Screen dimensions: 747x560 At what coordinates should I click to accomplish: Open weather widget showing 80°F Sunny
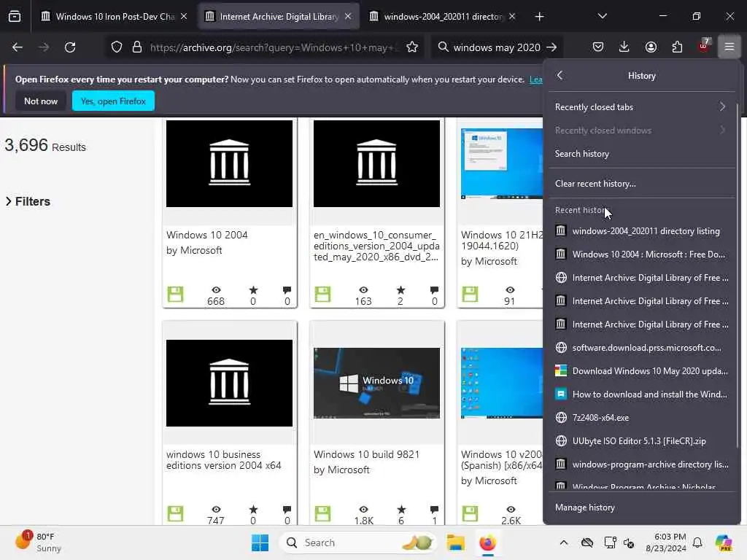pyautogui.click(x=38, y=542)
